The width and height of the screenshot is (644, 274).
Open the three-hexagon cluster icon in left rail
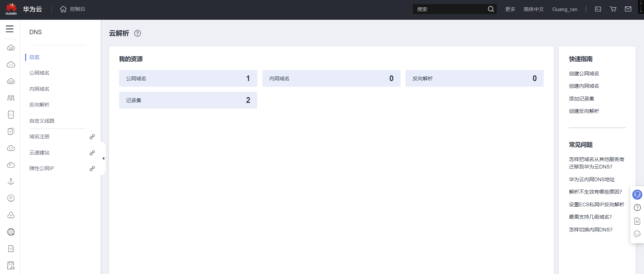point(11,215)
